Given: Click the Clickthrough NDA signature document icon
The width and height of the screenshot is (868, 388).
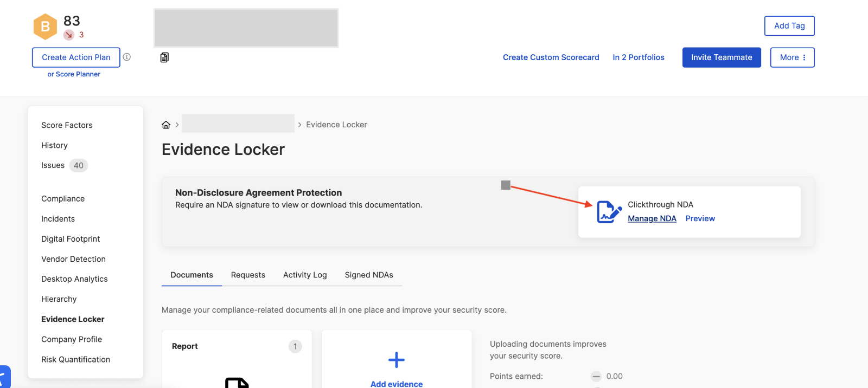Looking at the screenshot, I should pyautogui.click(x=609, y=212).
